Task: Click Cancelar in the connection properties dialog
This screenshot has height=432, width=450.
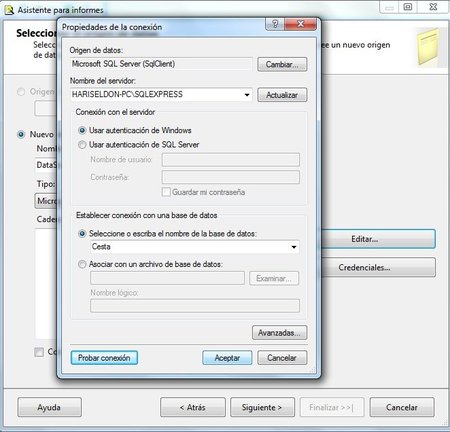Action: (282, 358)
